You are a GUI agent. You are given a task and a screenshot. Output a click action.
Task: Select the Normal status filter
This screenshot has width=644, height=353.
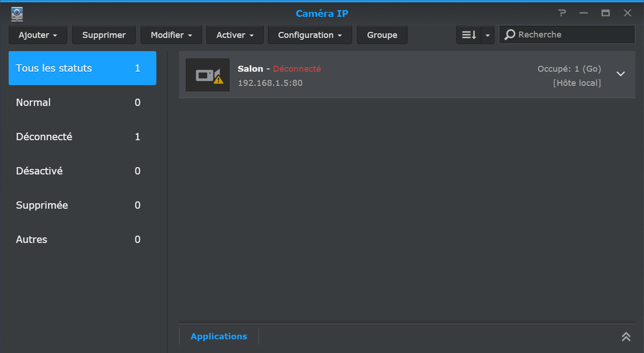(x=83, y=102)
